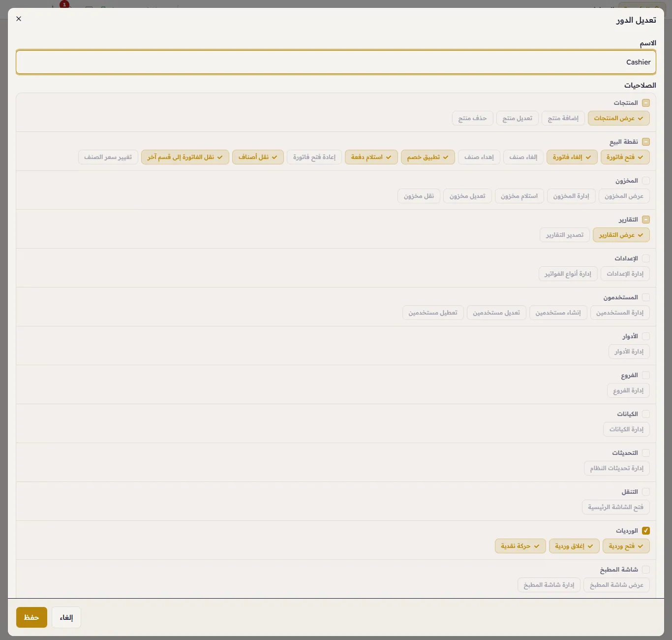Check the الإعدادات group checkbox

[x=646, y=258]
